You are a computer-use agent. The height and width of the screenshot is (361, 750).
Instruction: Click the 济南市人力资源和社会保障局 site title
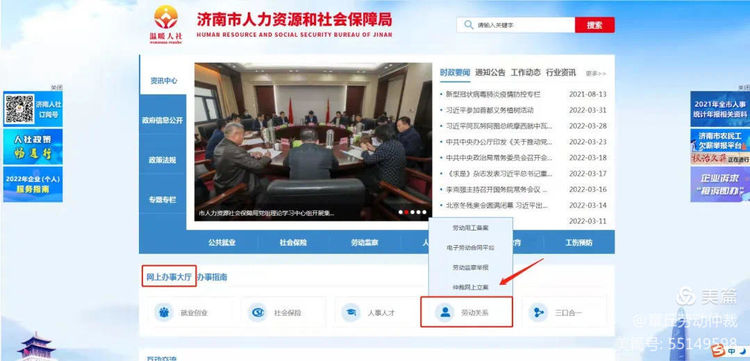294,19
